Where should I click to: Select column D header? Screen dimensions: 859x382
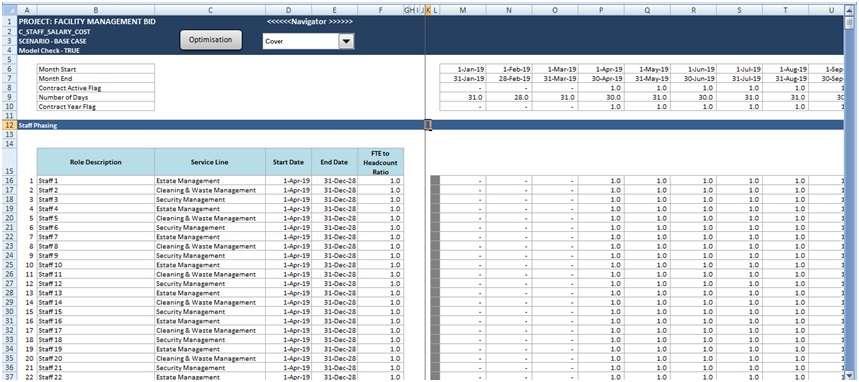point(289,10)
